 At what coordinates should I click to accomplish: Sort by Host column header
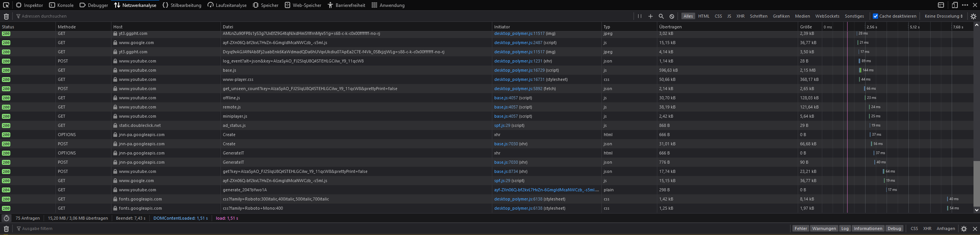point(166,27)
